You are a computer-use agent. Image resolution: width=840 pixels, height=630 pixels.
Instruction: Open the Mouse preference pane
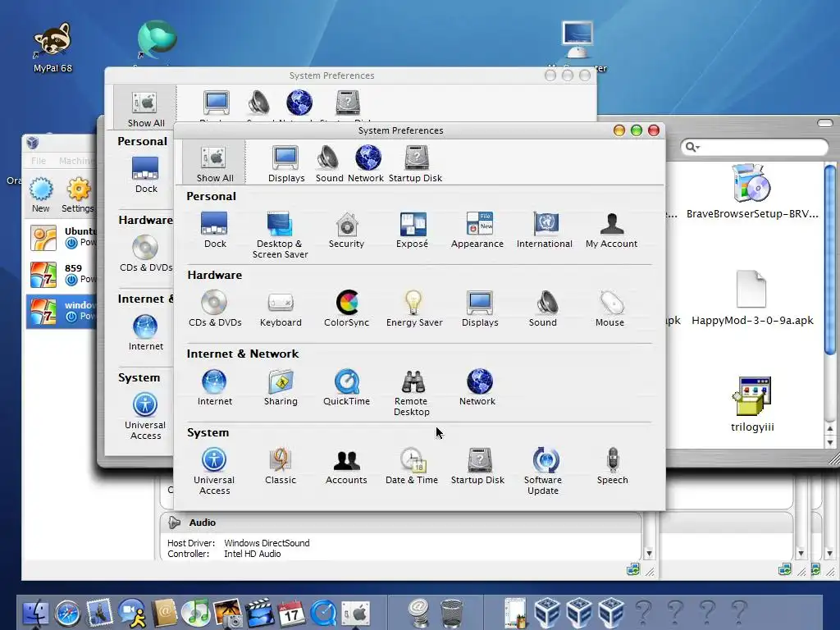[609, 308]
